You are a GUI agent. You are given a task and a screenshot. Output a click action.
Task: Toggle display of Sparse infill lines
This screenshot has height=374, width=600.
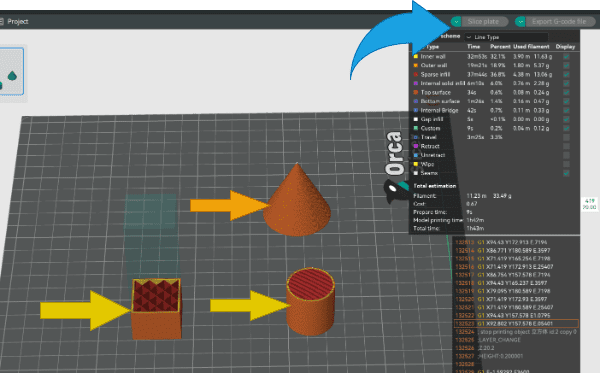point(566,75)
